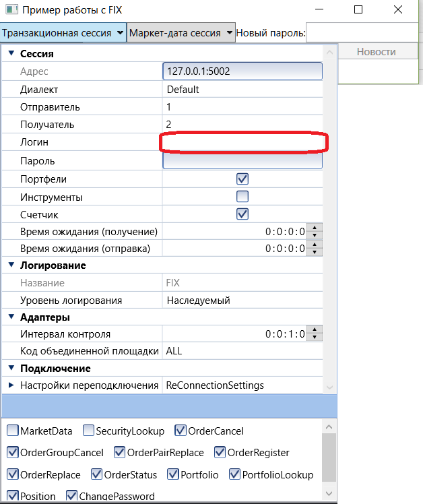Image resolution: width=423 pixels, height=504 pixels.
Task: Maximize the FIX example window
Action: coord(358,10)
